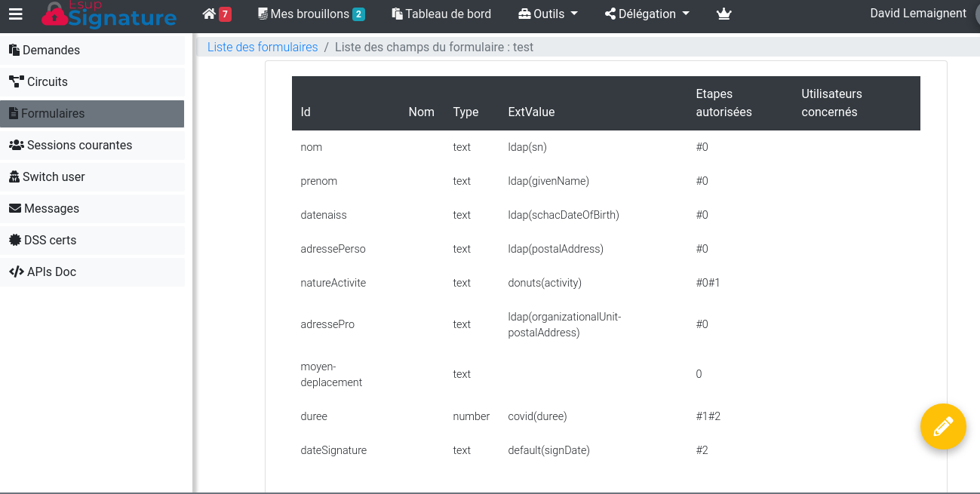
Task: Open Messages from the sidebar
Action: point(51,208)
